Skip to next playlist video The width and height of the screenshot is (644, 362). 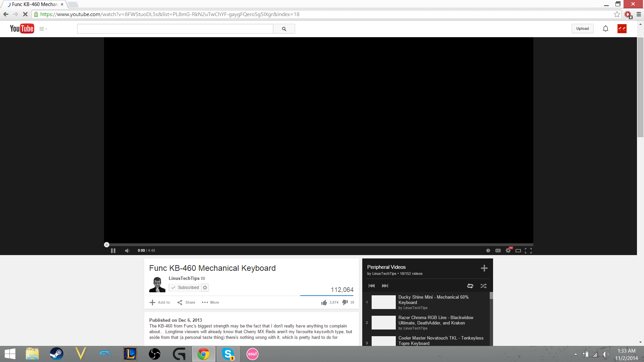pyautogui.click(x=385, y=286)
